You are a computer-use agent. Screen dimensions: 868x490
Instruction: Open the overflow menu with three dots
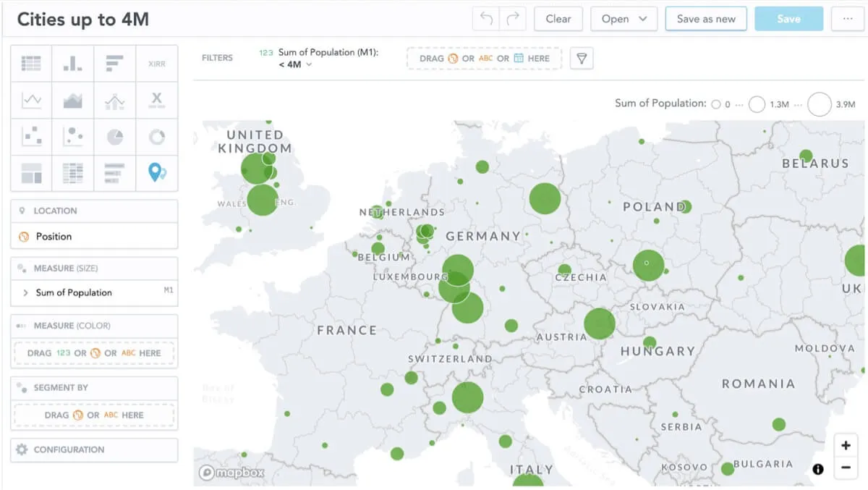pos(847,19)
